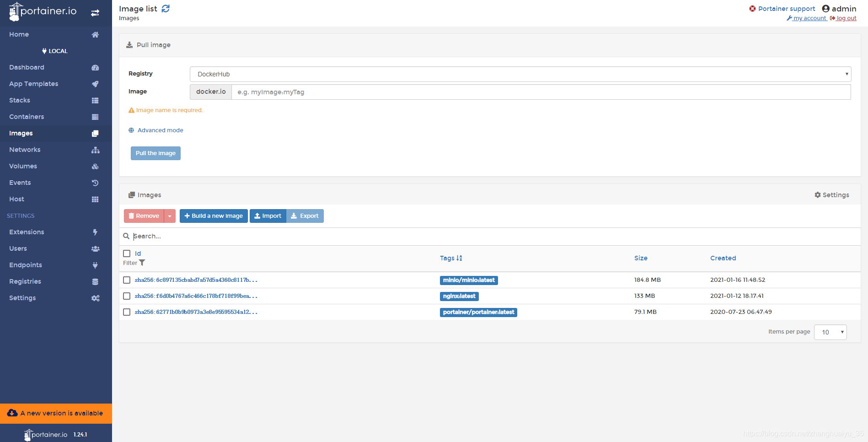Click the sidebar collapse toggle icon

click(x=95, y=13)
